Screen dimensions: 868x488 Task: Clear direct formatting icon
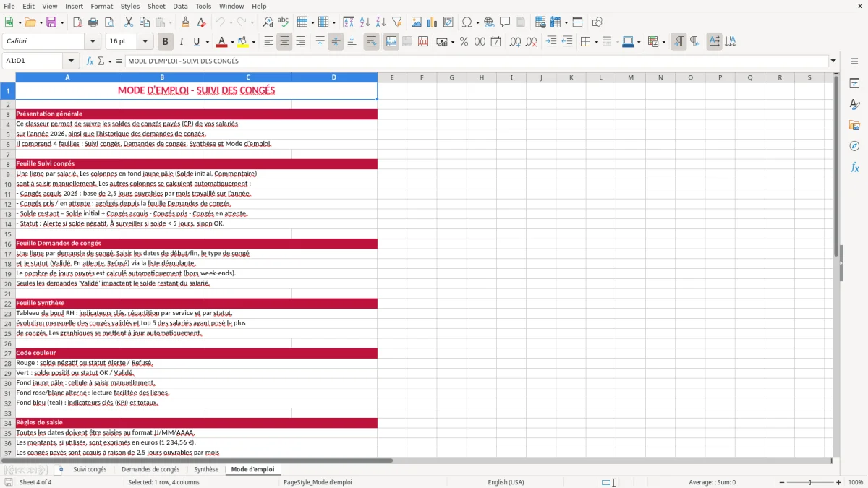tap(201, 22)
